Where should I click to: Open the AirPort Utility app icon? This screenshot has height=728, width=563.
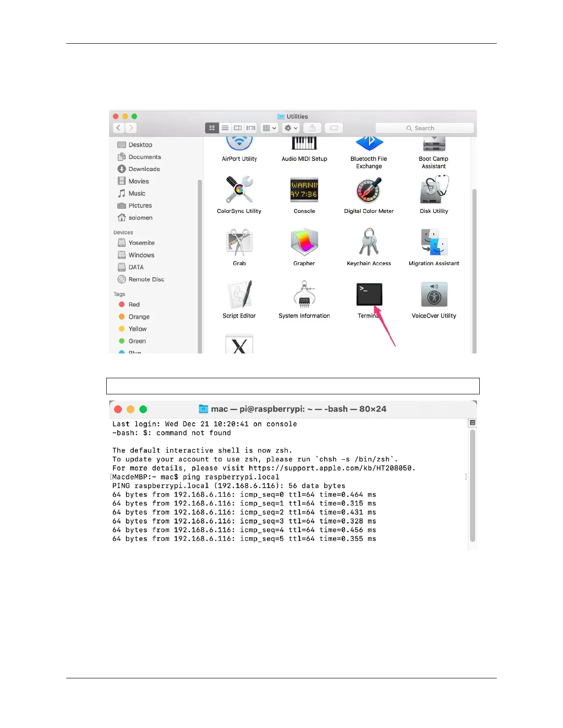coord(239,143)
